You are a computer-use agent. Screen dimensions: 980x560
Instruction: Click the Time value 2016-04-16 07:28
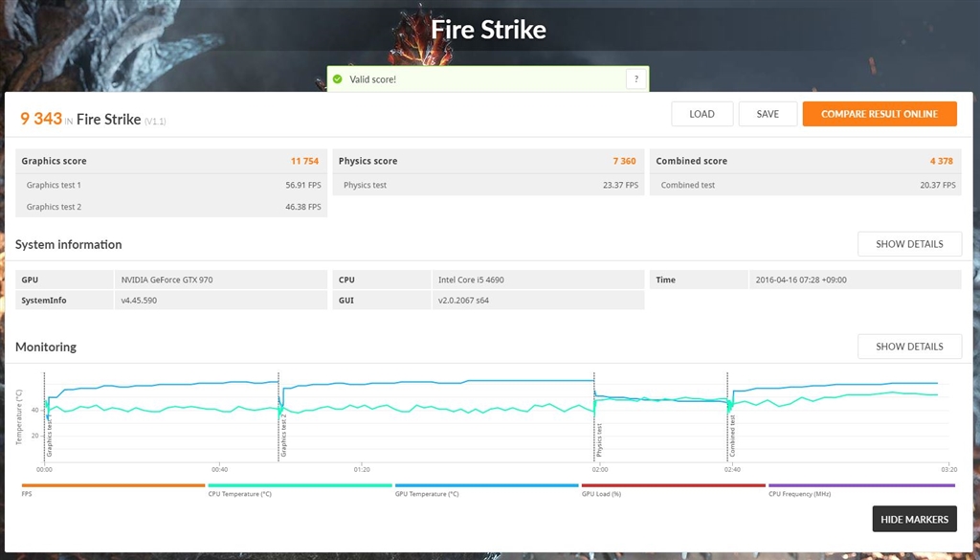(x=855, y=280)
